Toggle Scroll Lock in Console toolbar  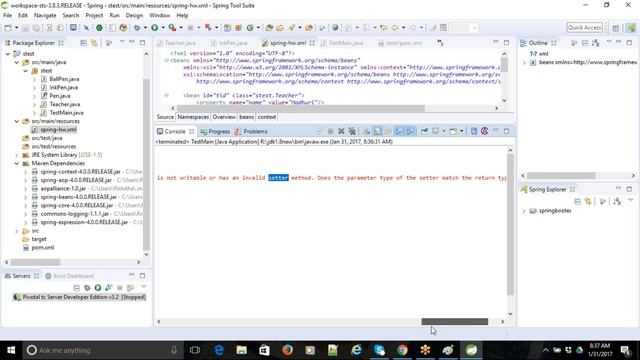click(x=378, y=131)
